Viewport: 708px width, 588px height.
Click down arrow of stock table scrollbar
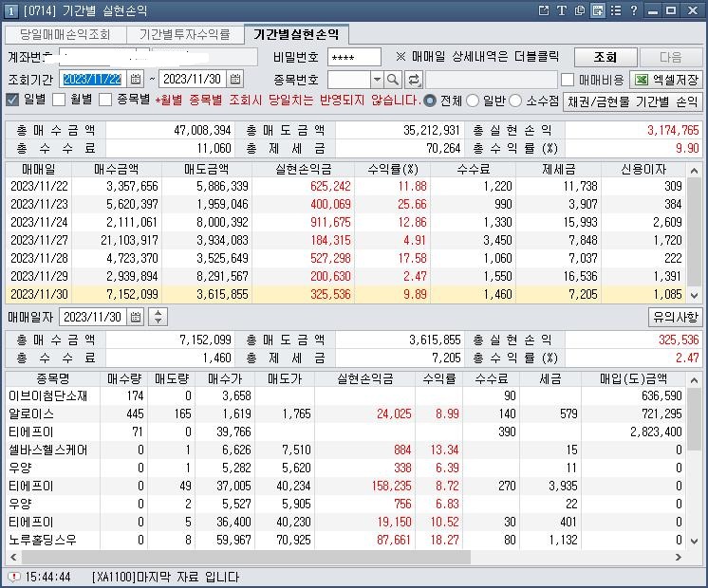pyautogui.click(x=694, y=542)
